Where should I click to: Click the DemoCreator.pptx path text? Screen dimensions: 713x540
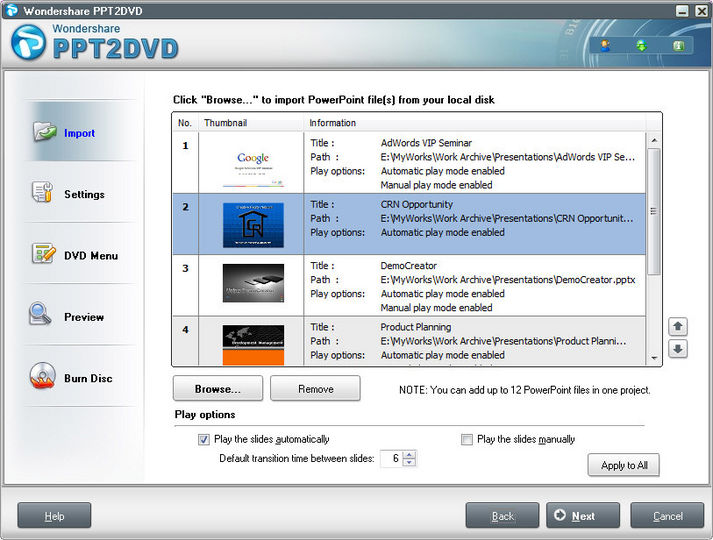coord(508,280)
